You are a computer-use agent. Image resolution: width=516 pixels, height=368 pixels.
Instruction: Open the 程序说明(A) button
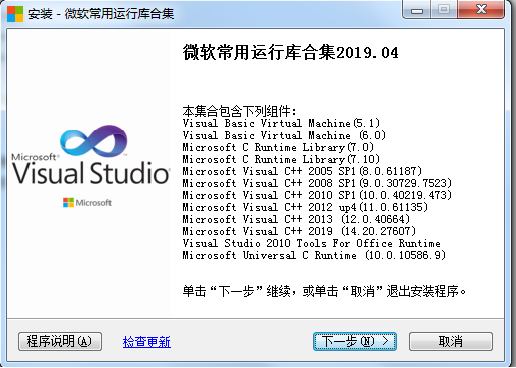tap(60, 341)
